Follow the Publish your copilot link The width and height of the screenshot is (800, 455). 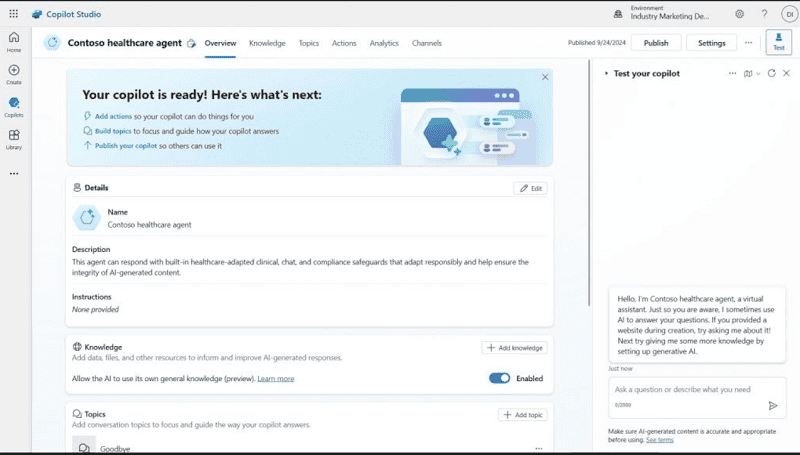[126, 146]
